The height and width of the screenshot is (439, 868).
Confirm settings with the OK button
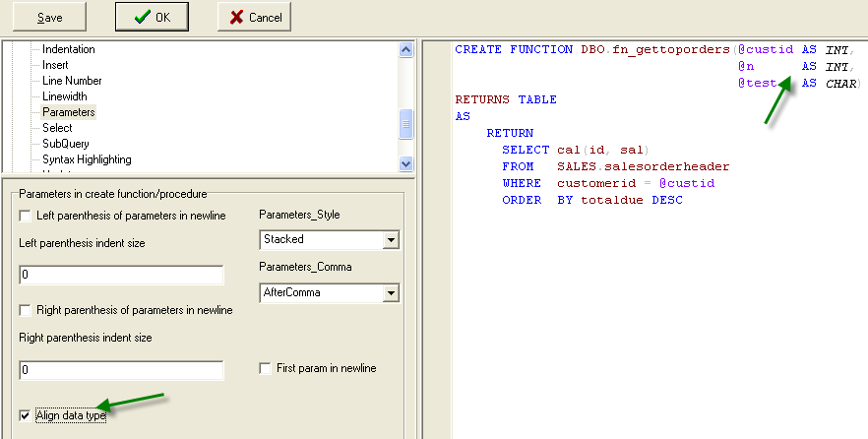pyautogui.click(x=152, y=17)
